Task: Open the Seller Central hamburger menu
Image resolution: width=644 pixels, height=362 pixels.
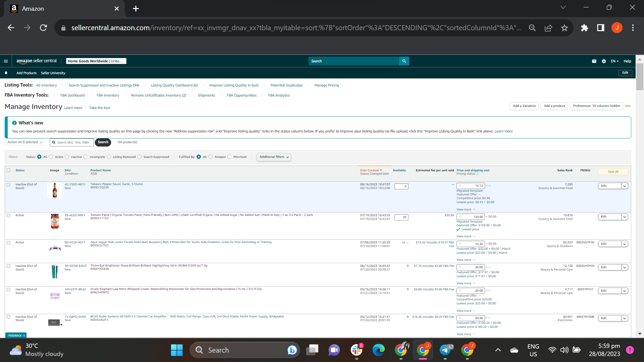Action: (x=6, y=61)
